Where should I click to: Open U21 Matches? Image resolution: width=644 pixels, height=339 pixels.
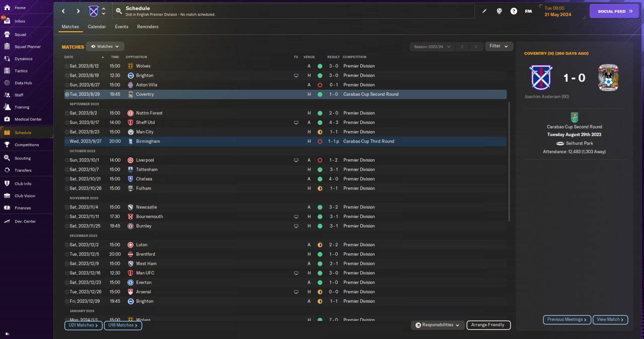(83, 325)
